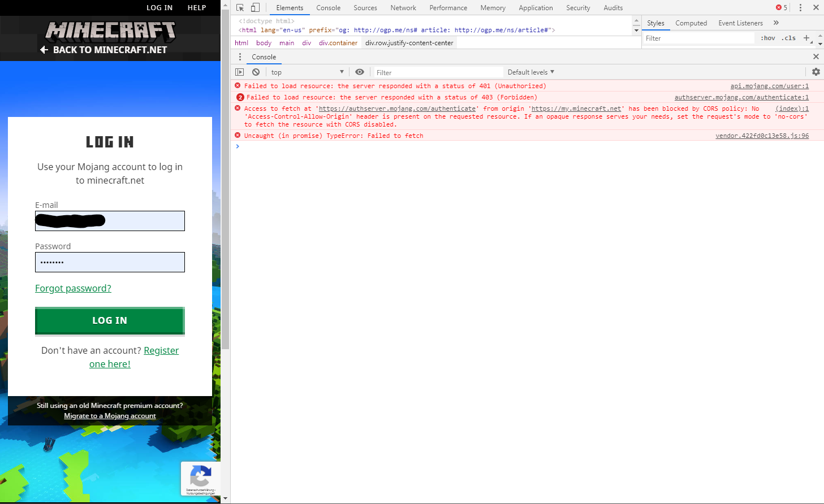824x504 pixels.
Task: Click the green LOG IN button
Action: (x=110, y=320)
